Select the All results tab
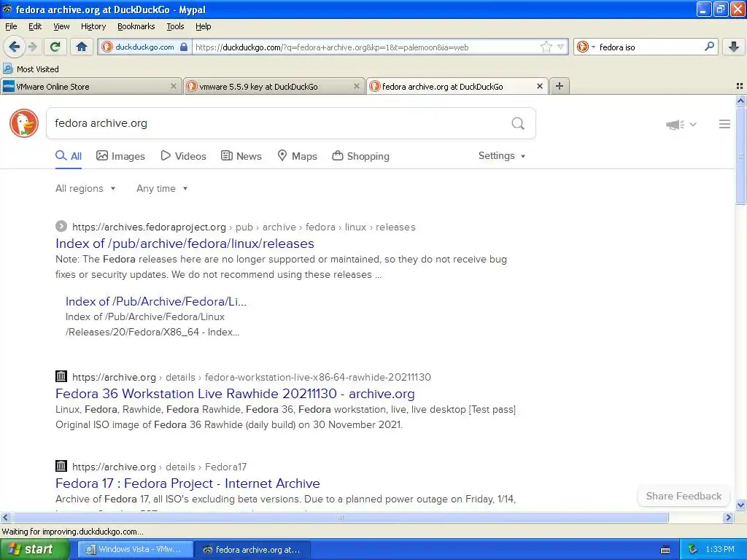Screen dimensions: 747x560 69,156
